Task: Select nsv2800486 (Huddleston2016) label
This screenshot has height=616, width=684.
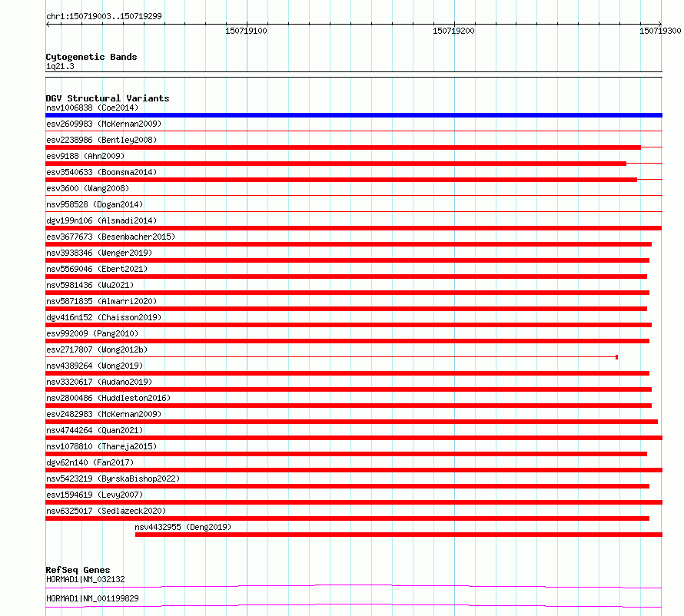Action: coord(108,398)
